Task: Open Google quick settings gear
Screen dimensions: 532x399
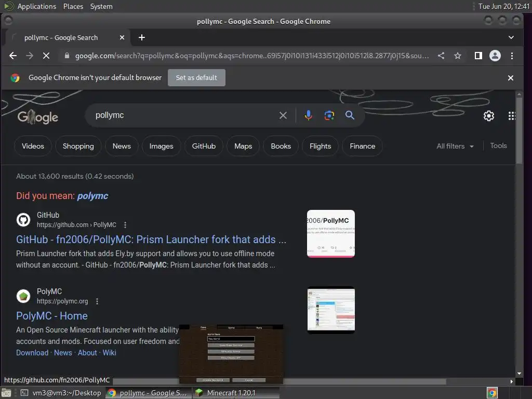Action: click(488, 116)
